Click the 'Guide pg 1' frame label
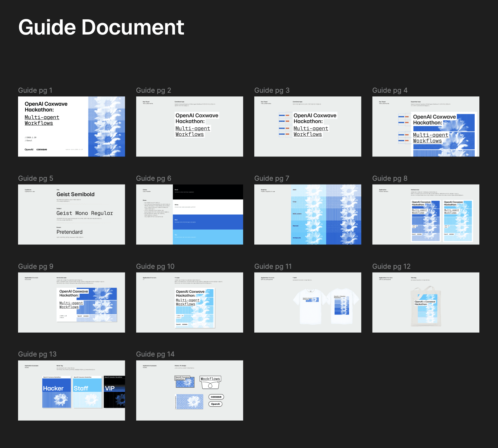 [35, 90]
